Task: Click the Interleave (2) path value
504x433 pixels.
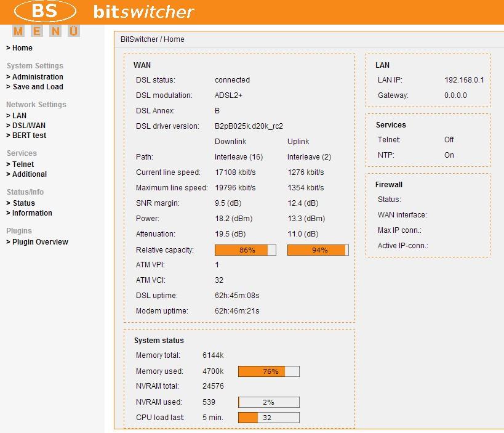Action: point(309,157)
